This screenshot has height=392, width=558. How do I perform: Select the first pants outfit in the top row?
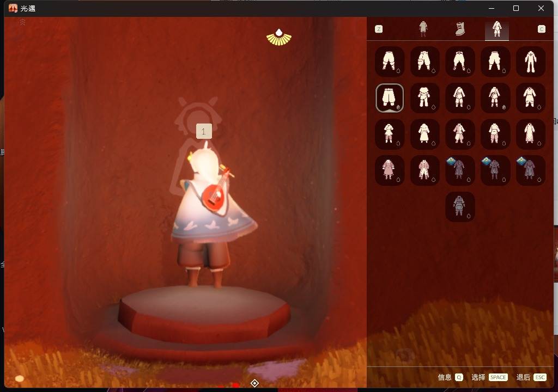pos(389,62)
